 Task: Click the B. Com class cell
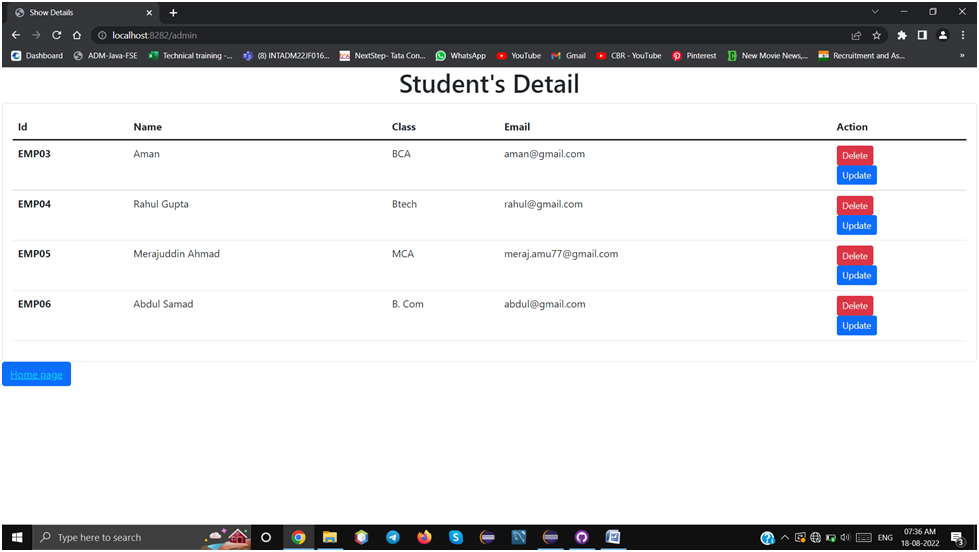click(x=408, y=303)
